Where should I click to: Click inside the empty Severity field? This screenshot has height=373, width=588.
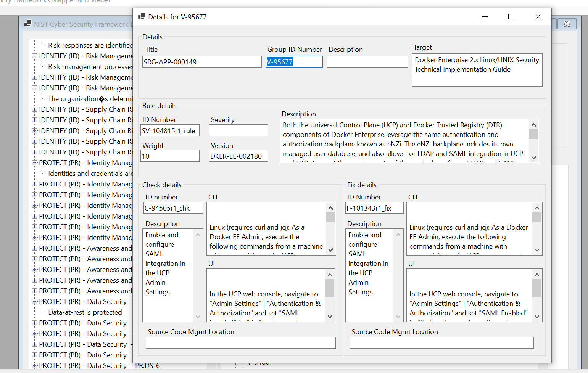coord(238,130)
